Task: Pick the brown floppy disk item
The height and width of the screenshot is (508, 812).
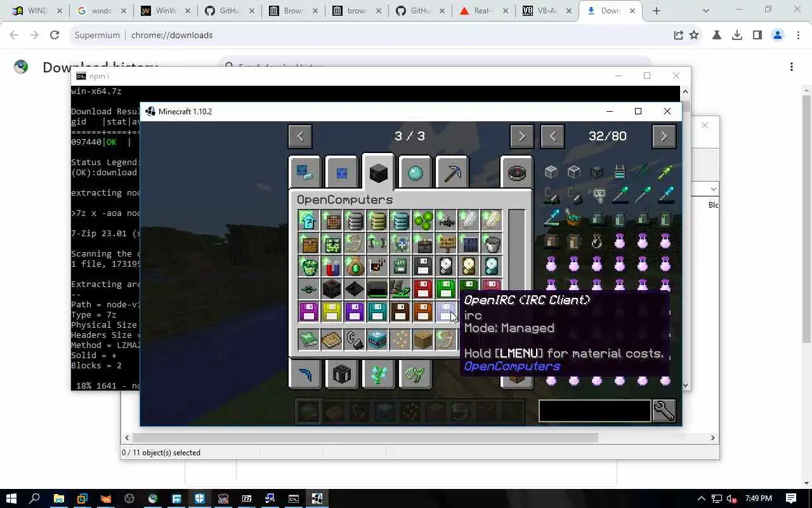Action: coord(400,312)
